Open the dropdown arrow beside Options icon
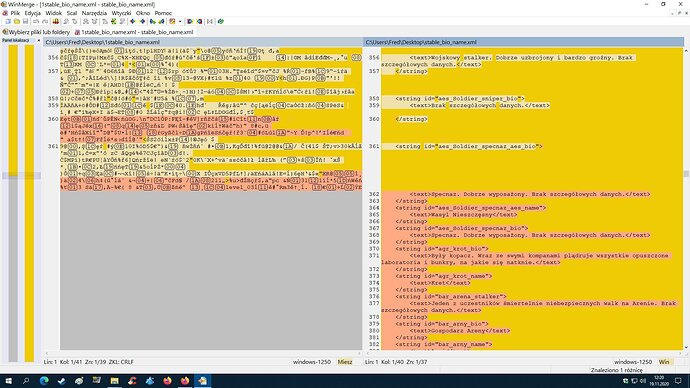690x388 pixels. click(x=180, y=21)
